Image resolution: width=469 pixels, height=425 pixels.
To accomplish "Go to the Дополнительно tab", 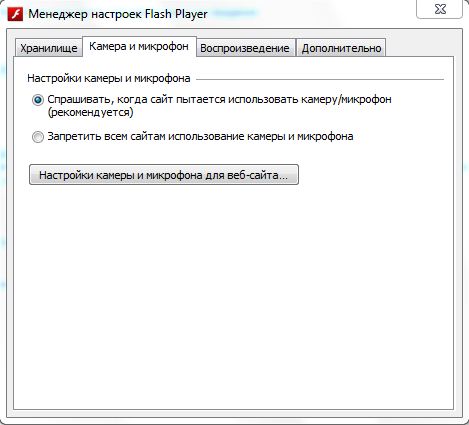I will click(341, 48).
